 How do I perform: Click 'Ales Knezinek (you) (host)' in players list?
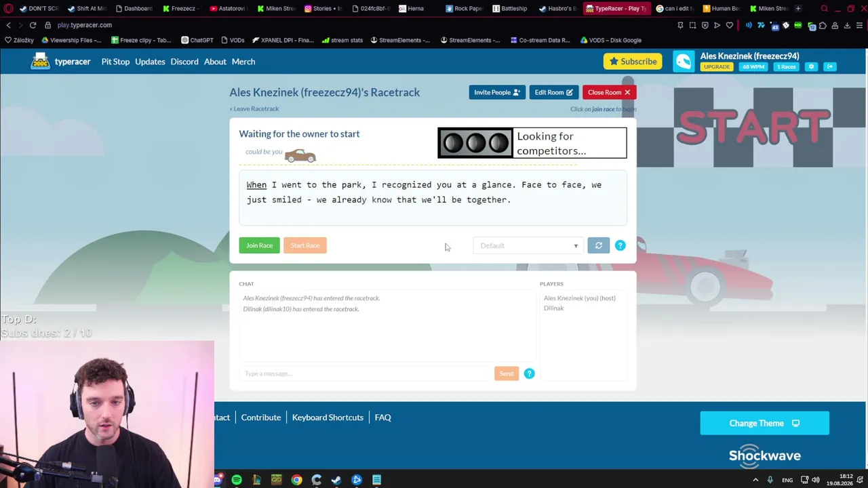pyautogui.click(x=580, y=298)
